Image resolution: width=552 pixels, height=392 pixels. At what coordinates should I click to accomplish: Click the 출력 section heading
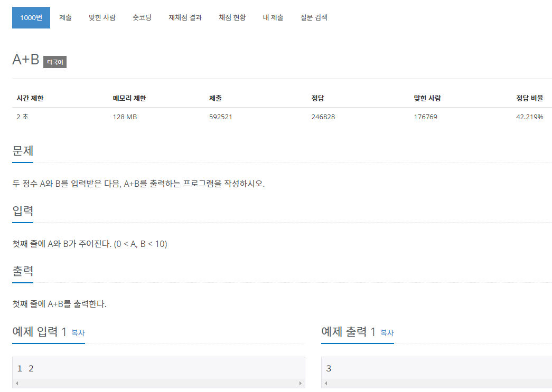point(23,271)
